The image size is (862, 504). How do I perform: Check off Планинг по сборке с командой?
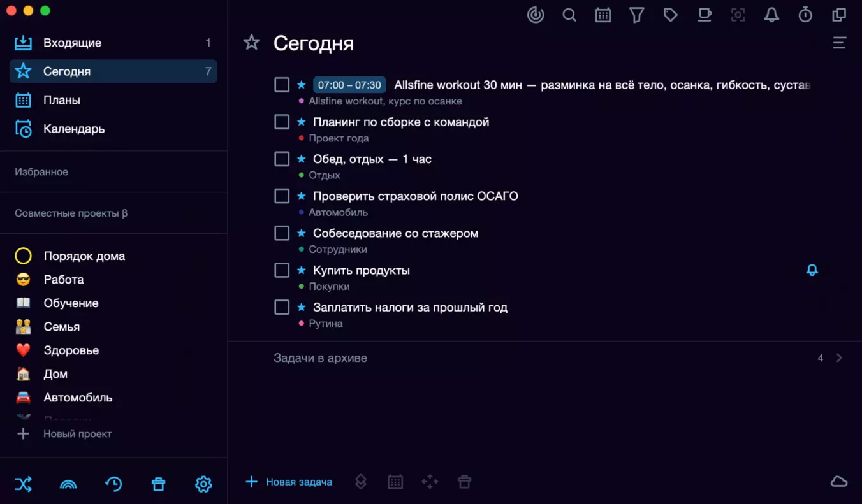point(282,122)
